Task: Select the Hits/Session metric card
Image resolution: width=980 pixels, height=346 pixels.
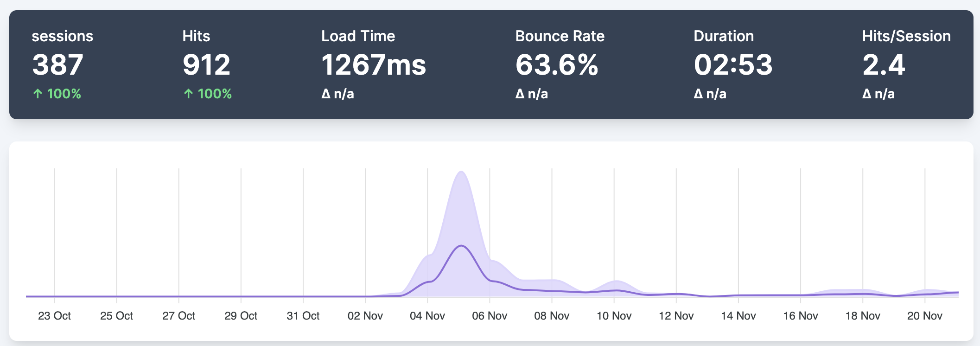Action: pyautogui.click(x=906, y=64)
